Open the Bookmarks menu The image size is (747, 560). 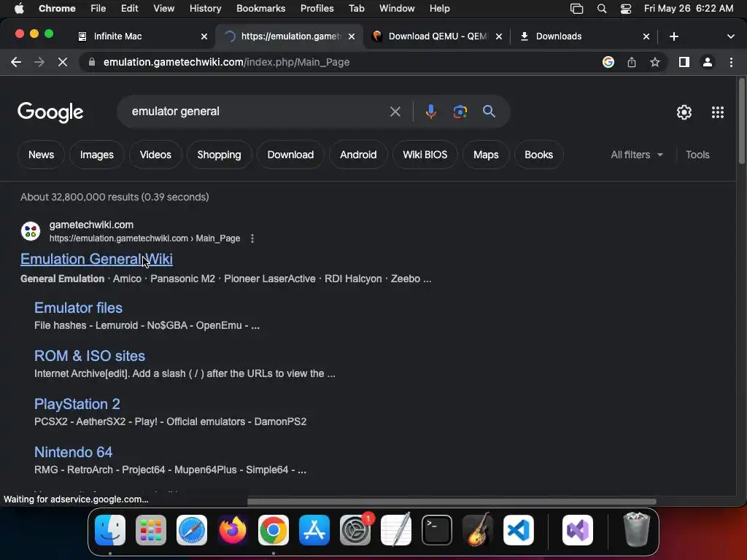pyautogui.click(x=260, y=9)
